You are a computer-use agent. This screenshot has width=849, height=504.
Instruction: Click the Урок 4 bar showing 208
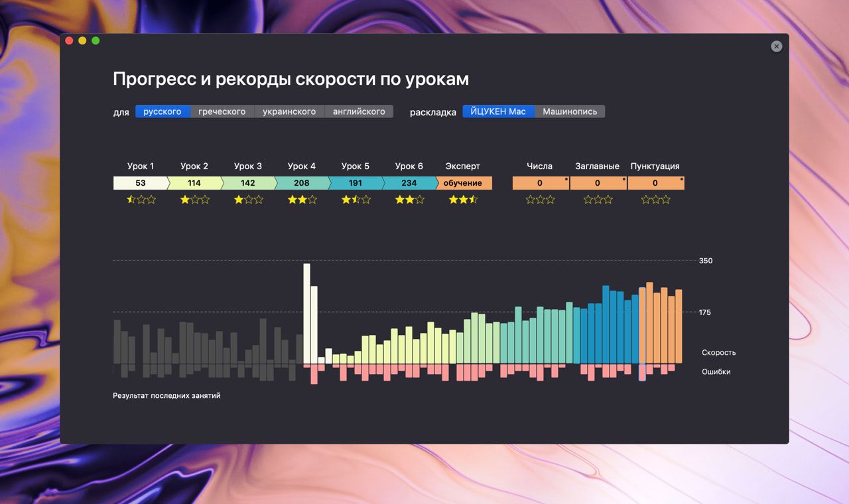[x=302, y=183]
